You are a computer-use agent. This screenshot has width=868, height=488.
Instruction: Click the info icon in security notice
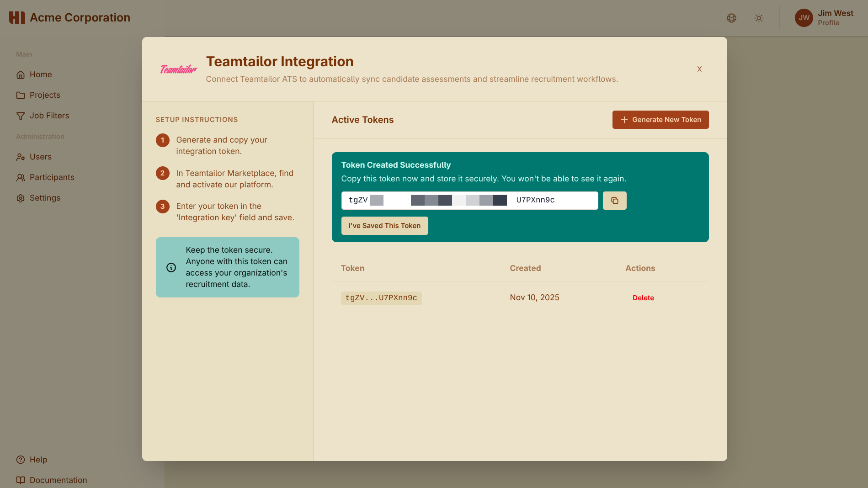point(171,267)
